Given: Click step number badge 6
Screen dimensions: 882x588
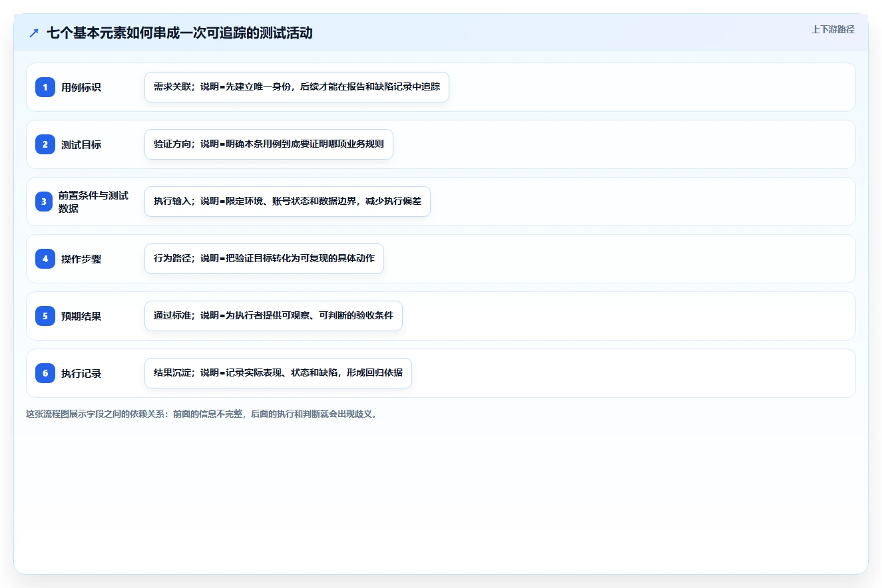Looking at the screenshot, I should pos(45,373).
